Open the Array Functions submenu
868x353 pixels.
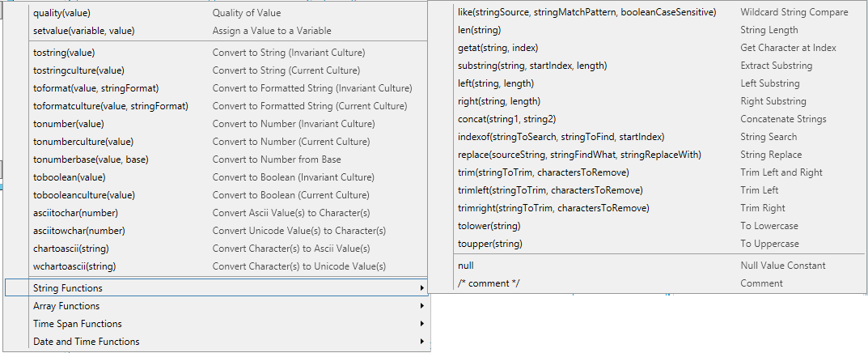(x=66, y=306)
